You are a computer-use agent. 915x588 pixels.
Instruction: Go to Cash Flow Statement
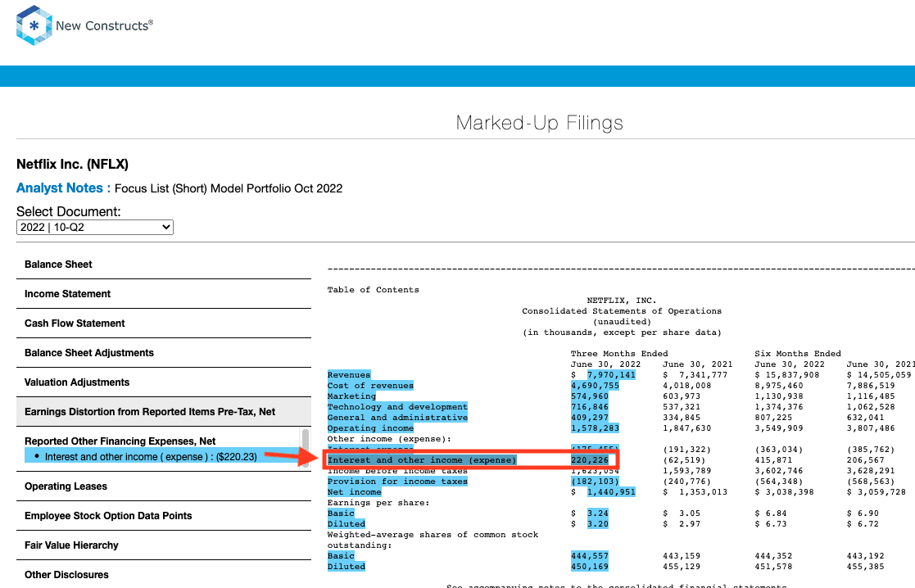[x=163, y=323]
